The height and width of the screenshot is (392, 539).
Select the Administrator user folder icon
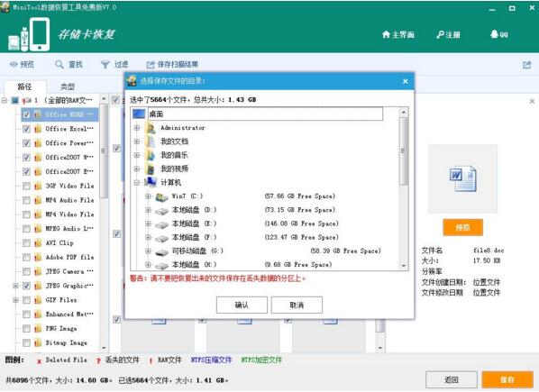coord(151,127)
